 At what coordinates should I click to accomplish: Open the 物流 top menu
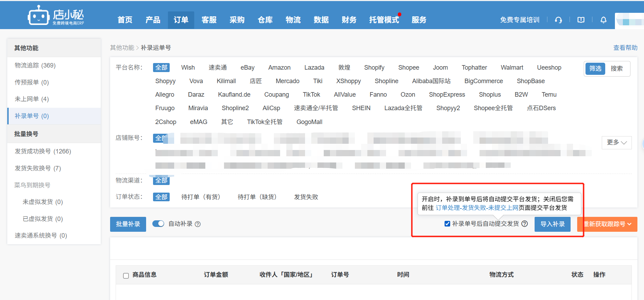tap(293, 20)
